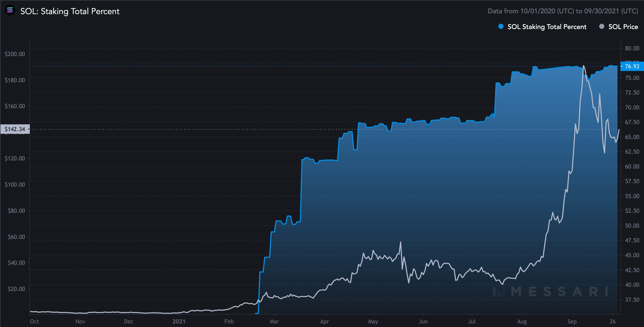The image size is (644, 327).
Task: Click the Solana logo icon
Action: coord(10,10)
